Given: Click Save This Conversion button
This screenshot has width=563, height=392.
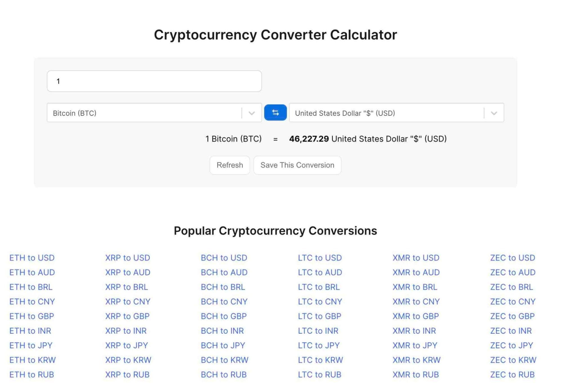Looking at the screenshot, I should coord(297,165).
